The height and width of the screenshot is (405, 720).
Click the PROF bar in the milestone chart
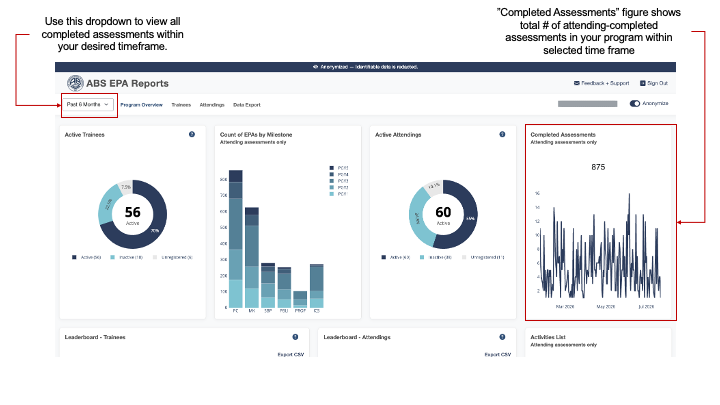300,299
